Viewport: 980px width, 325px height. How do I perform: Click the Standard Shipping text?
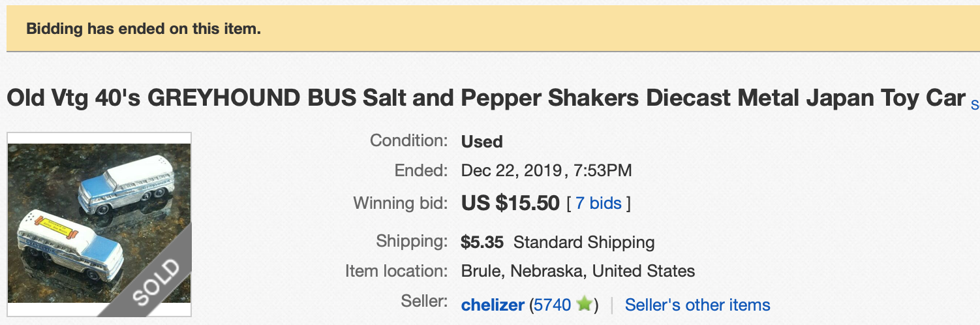[584, 243]
